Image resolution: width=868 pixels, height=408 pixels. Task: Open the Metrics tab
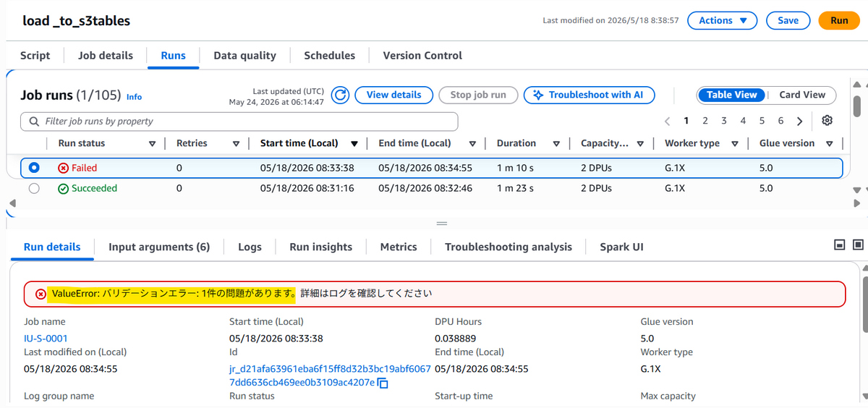pos(399,247)
